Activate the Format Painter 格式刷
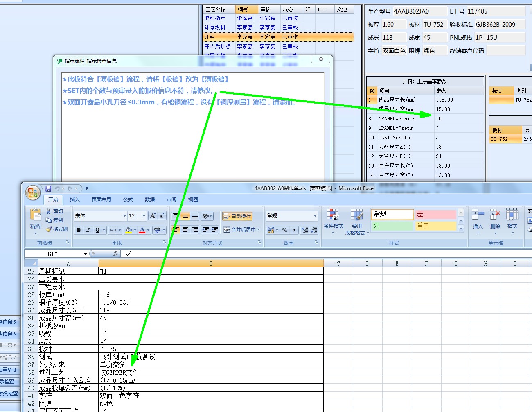 [56, 229]
